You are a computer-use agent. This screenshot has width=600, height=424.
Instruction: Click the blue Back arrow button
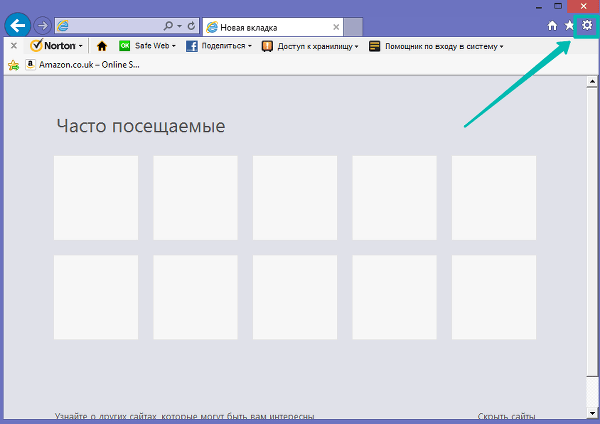point(18,26)
